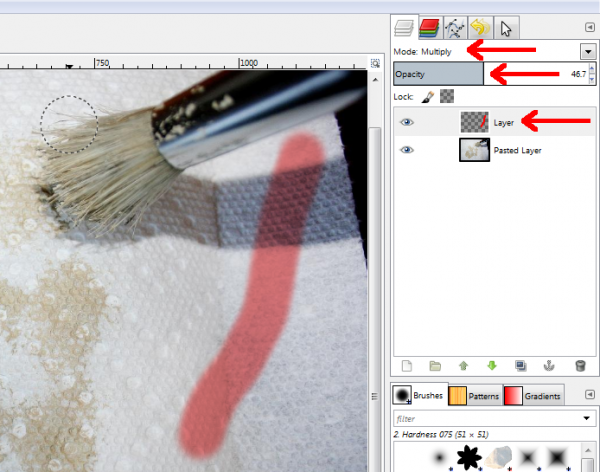Toggle the lock alpha channel checkerboard
Screen dimensions: 600x472
(x=447, y=96)
